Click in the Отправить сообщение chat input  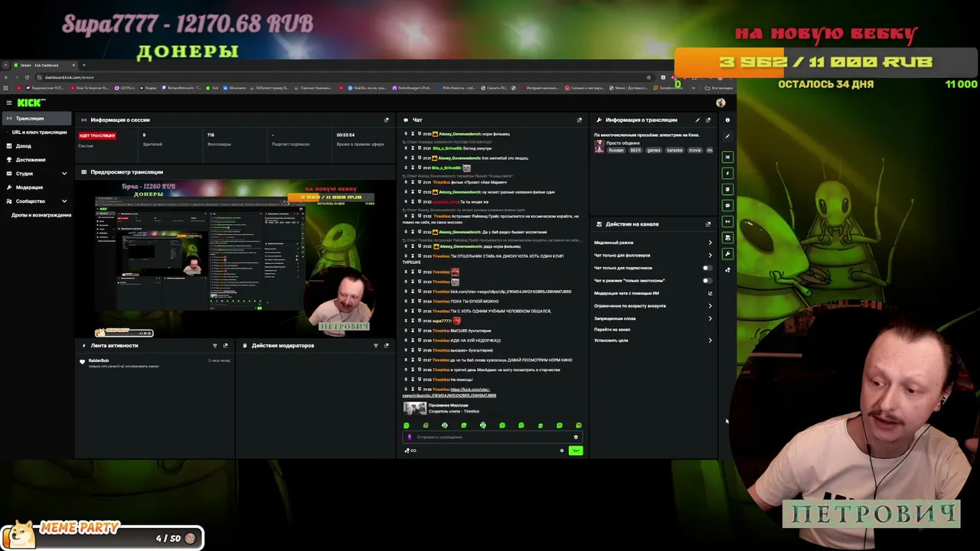point(492,437)
